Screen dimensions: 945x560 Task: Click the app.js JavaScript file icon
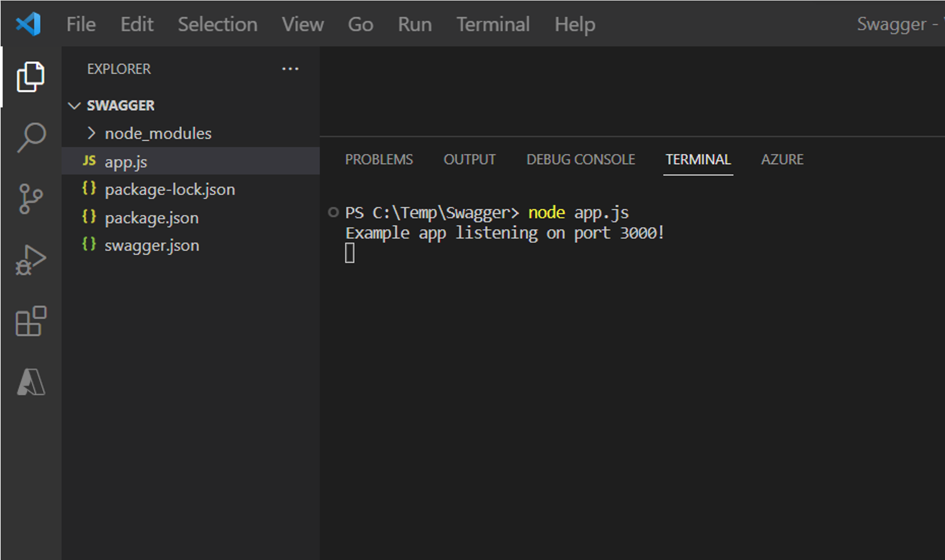point(89,160)
